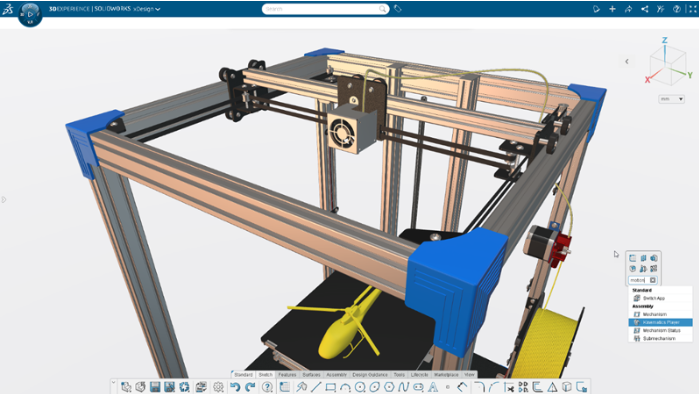Select the Rectangle sketch tool

pos(330,387)
